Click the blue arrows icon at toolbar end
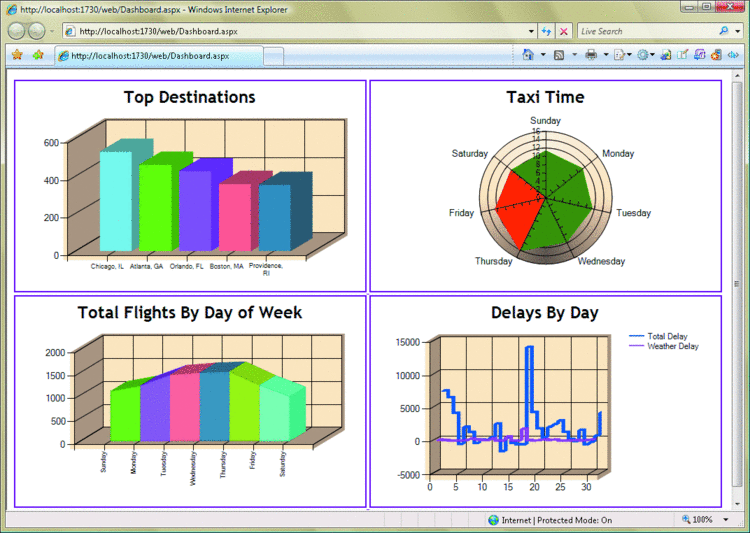Screen dimensions: 750x533 pos(733,55)
